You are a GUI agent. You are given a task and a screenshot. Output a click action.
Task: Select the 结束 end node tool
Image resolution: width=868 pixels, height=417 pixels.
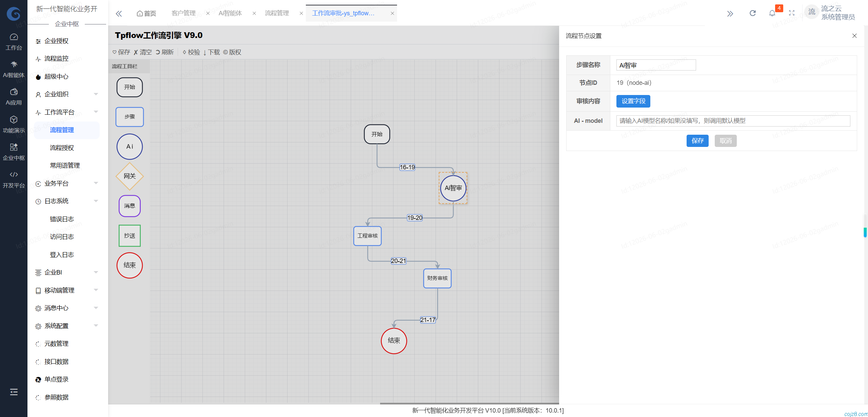130,265
